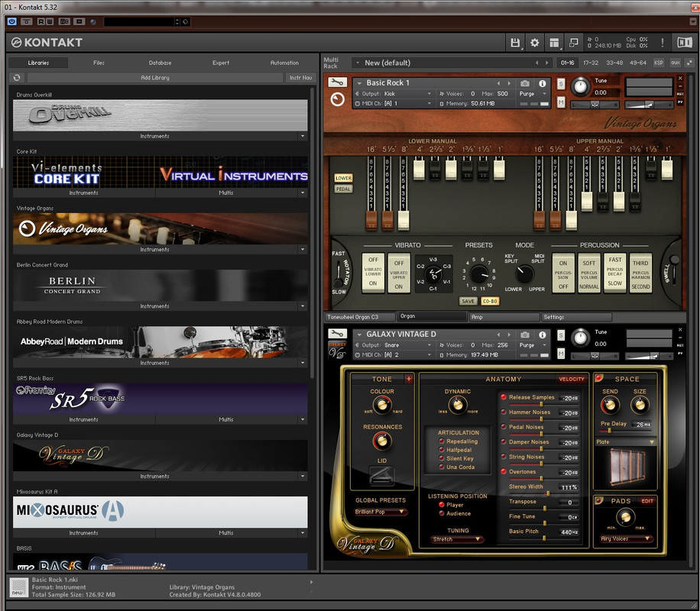The width and height of the screenshot is (700, 611).
Task: Open the Pads Airy Voices dropdown
Action: [x=625, y=538]
